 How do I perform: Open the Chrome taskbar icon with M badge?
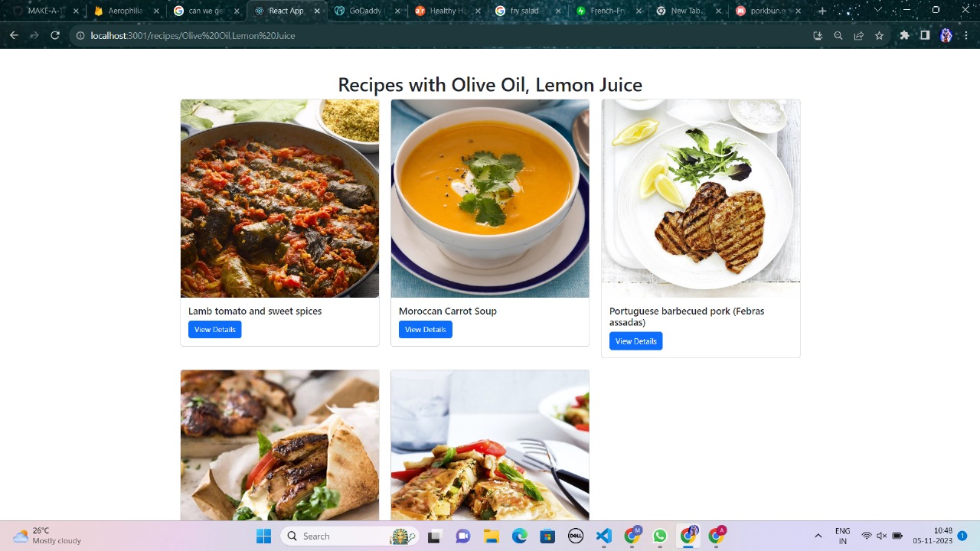coord(632,536)
